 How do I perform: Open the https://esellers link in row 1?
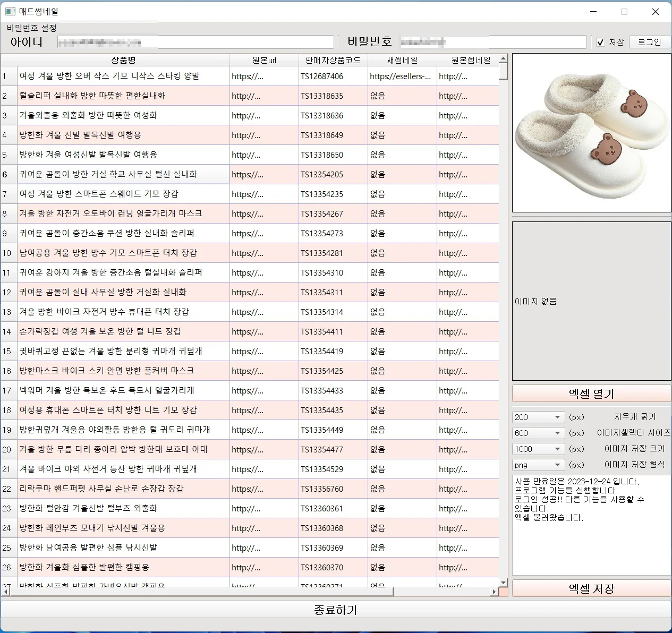pyautogui.click(x=402, y=76)
